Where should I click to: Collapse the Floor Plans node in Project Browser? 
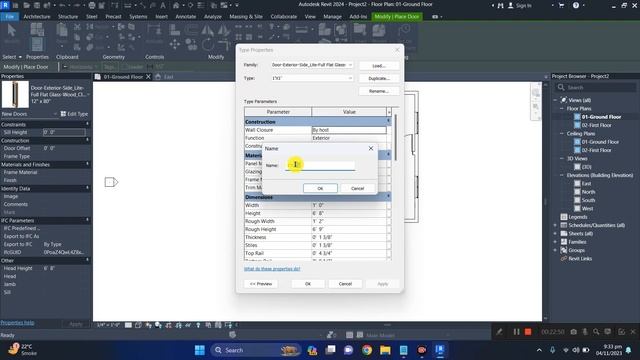pos(562,109)
